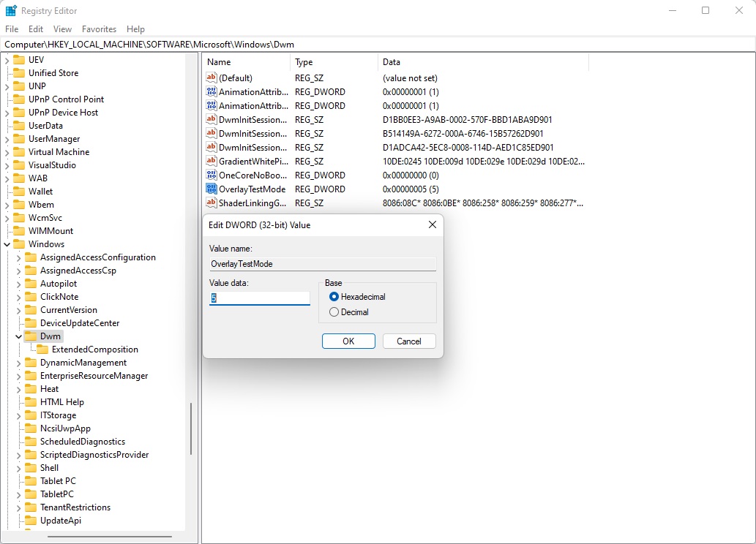The height and width of the screenshot is (544, 756).
Task: Click the Wallet folder icon
Action: tap(19, 192)
